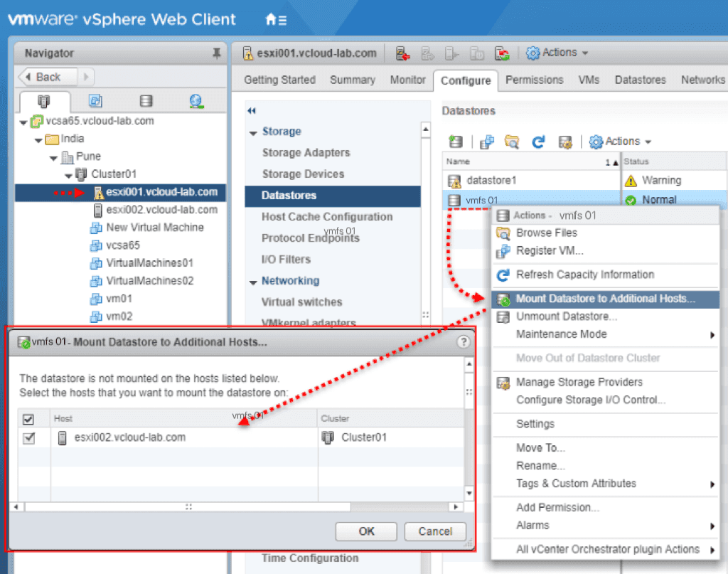Collapse the vcsa65.vcloud-lab.com tree node

23,122
